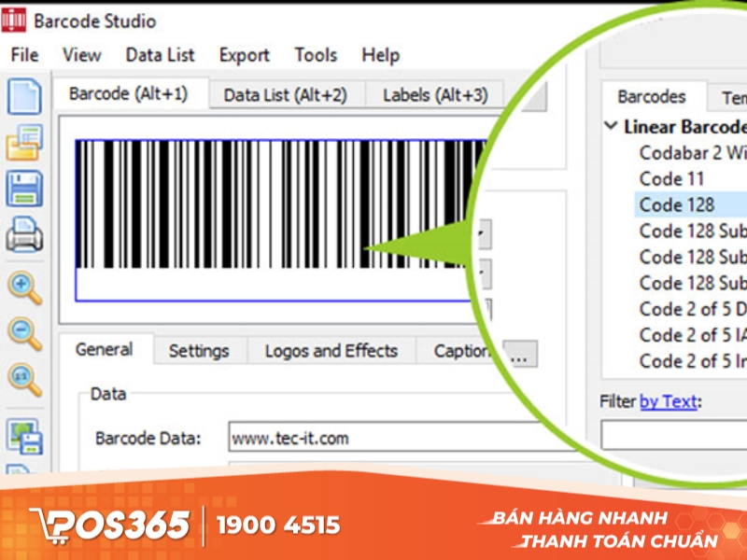
Task: Switch to the Settings tab
Action: (x=200, y=351)
